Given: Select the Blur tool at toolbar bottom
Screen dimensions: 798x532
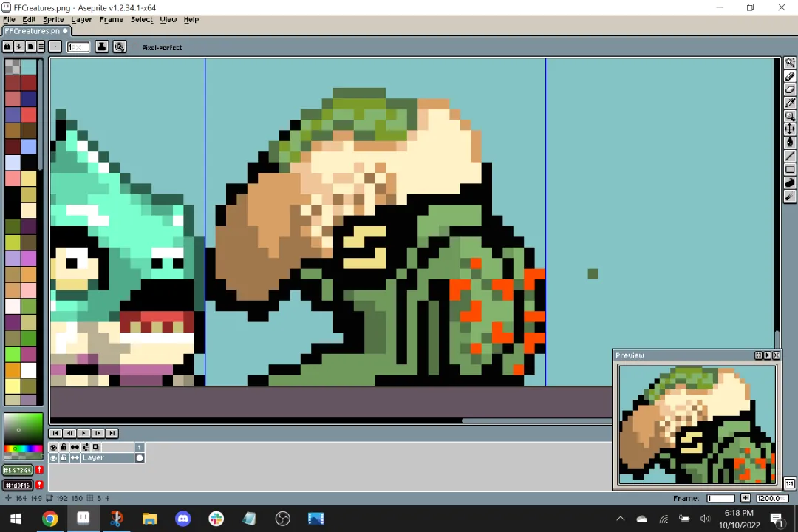Looking at the screenshot, I should (790, 197).
